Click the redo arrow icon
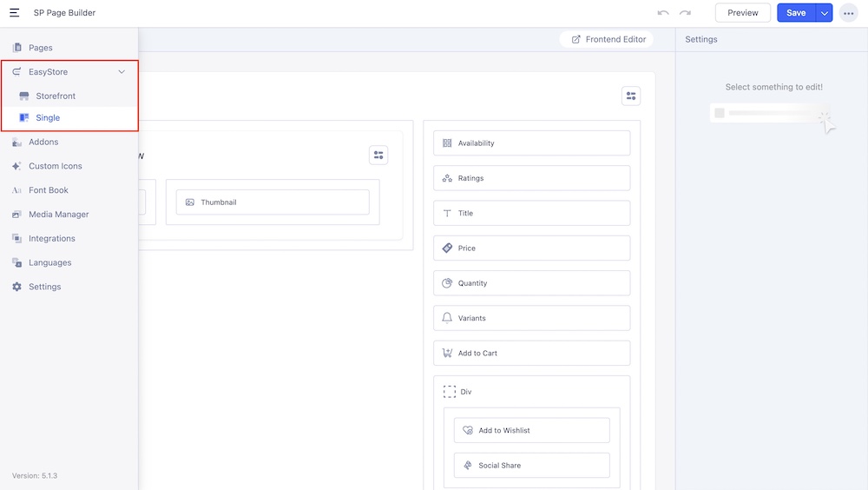The height and width of the screenshot is (490, 868). pyautogui.click(x=686, y=13)
